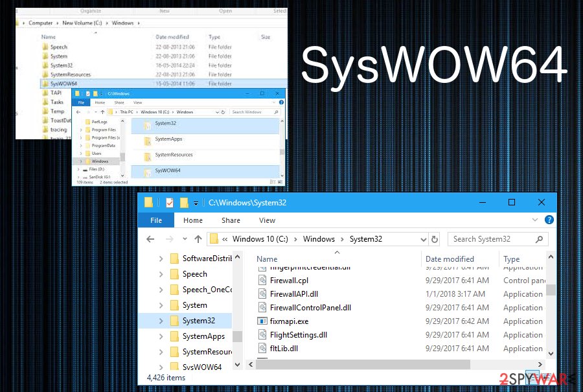Select Speech folder in large window tree
The image size is (583, 392).
click(194, 274)
